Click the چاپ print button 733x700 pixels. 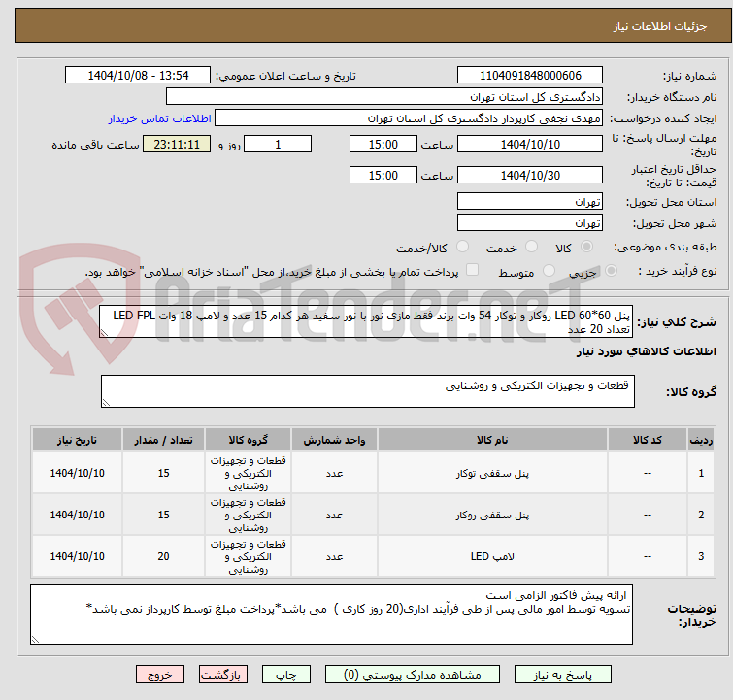[286, 675]
